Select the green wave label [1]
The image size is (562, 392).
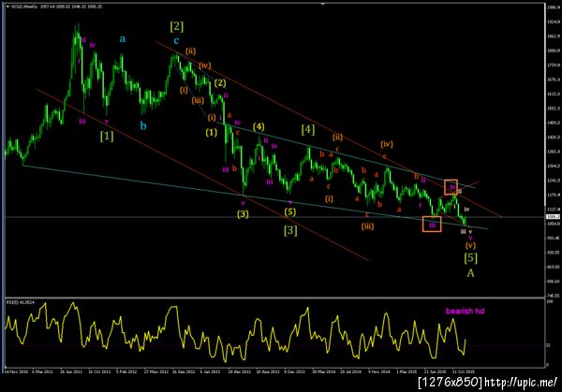tap(107, 136)
